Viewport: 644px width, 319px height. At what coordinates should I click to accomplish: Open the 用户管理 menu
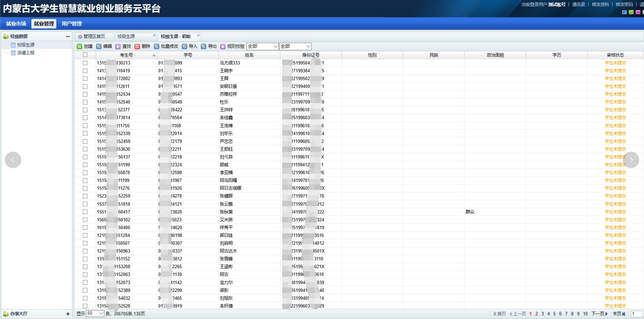click(x=72, y=24)
